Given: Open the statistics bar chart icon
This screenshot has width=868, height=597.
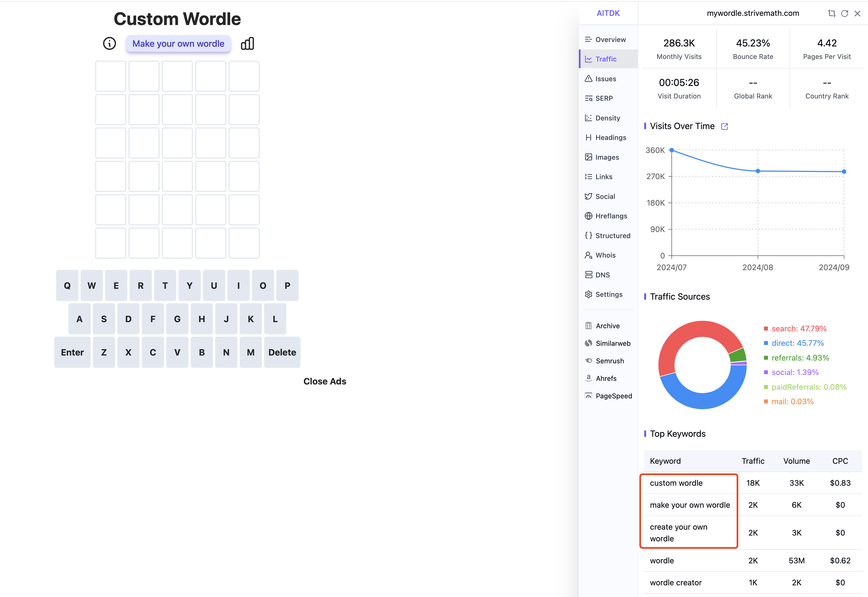Looking at the screenshot, I should coord(247,44).
